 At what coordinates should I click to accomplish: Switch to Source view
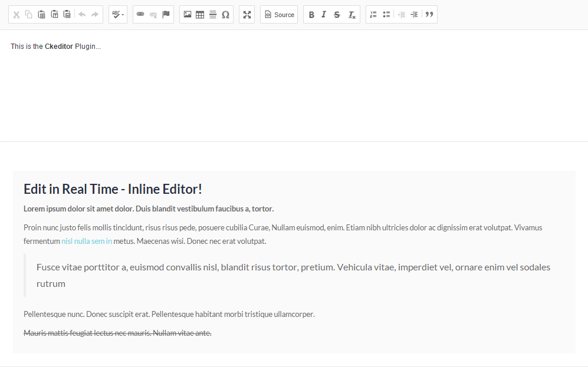point(279,15)
